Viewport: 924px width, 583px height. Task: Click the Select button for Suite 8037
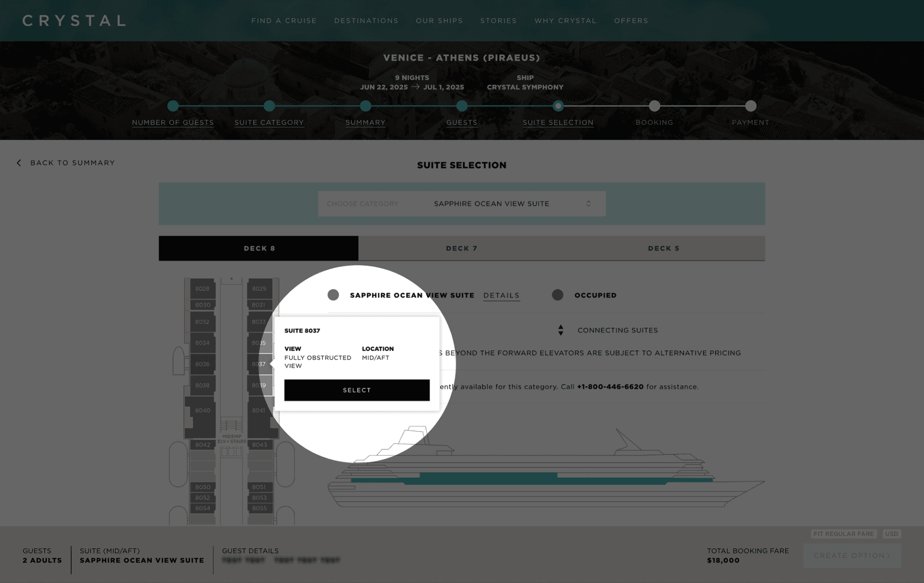tap(357, 390)
